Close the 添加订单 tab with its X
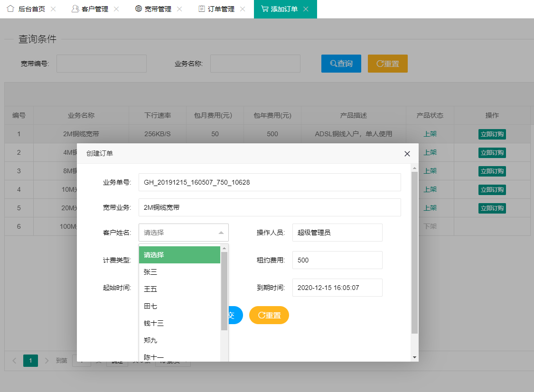534x392 pixels. 306,9
